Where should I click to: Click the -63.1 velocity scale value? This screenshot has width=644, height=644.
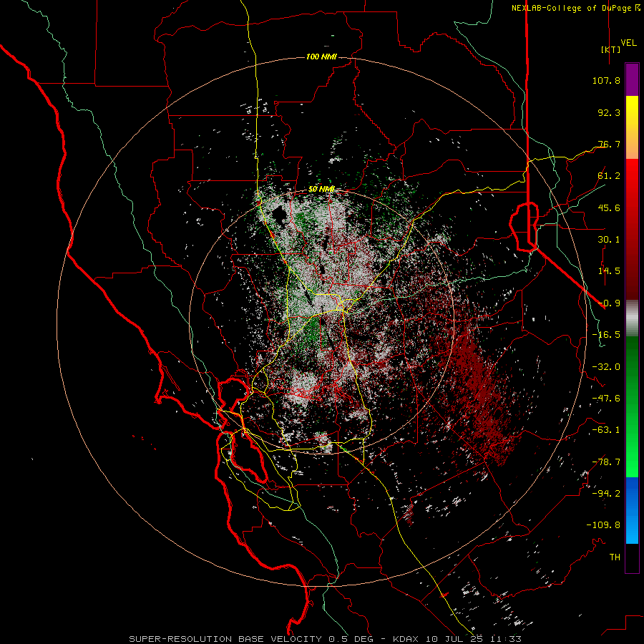click(x=606, y=430)
